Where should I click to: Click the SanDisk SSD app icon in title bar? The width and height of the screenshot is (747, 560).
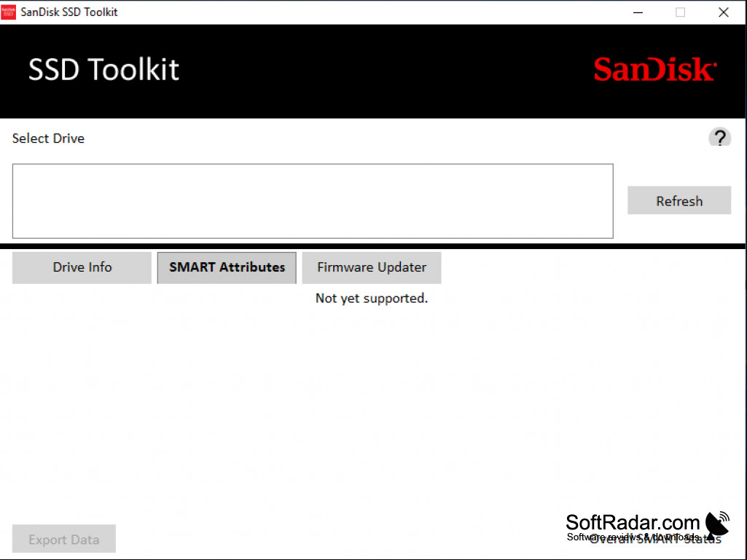point(8,12)
